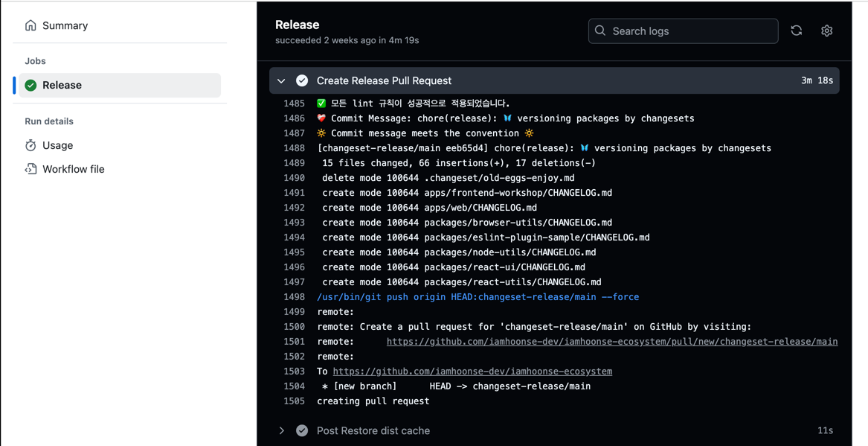
Task: Click the '[new branch] HEAD -> changeset-release/main' line
Action: click(456, 386)
